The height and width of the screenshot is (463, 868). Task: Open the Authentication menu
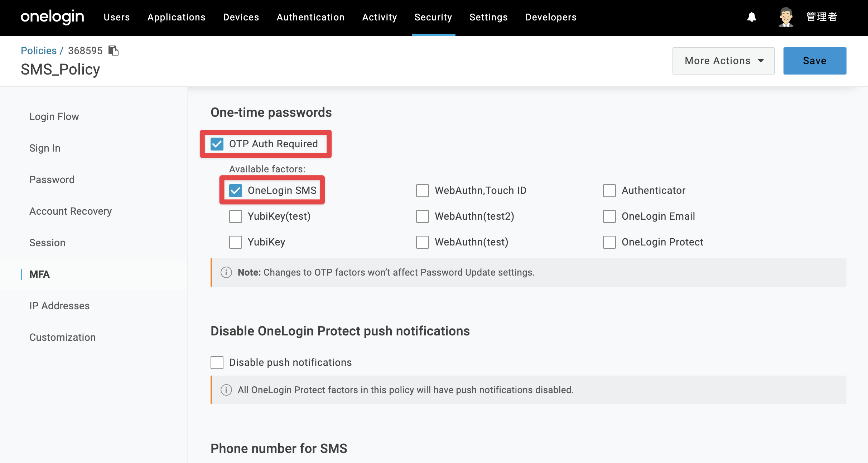coord(310,17)
